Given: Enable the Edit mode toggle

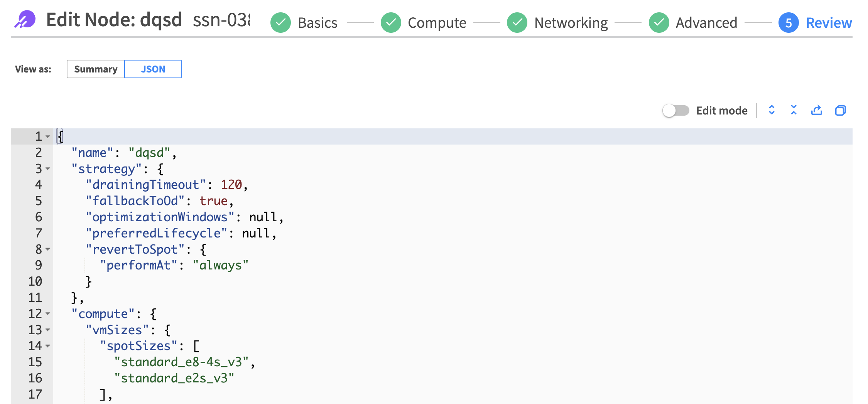Looking at the screenshot, I should coord(675,111).
